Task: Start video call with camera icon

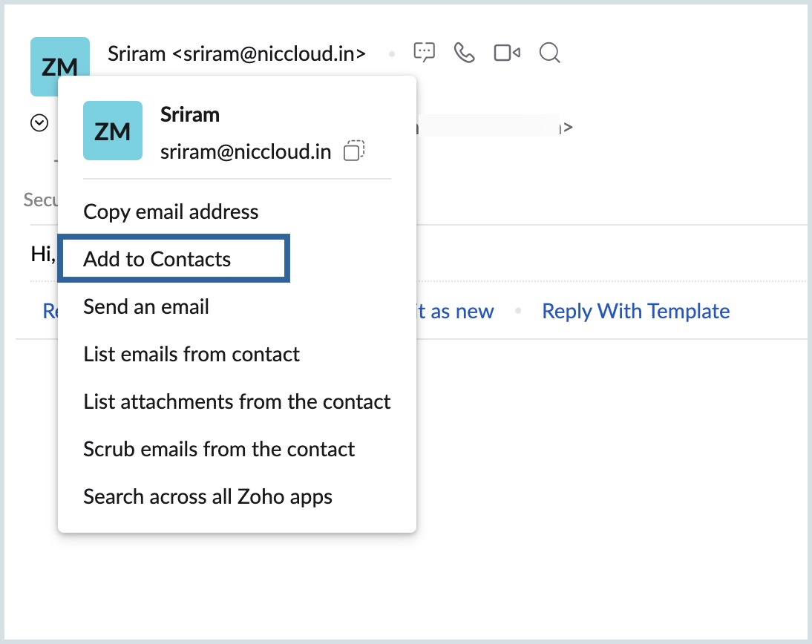Action: [507, 53]
